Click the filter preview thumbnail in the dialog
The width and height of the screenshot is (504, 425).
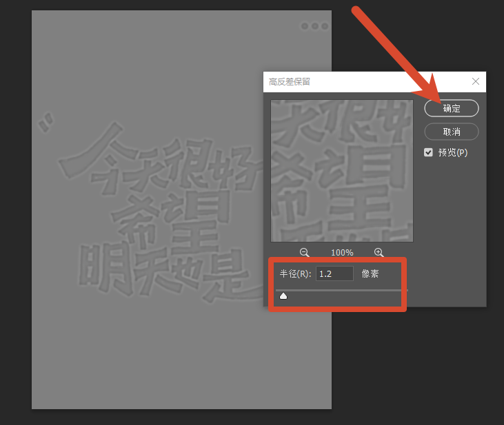(x=342, y=171)
